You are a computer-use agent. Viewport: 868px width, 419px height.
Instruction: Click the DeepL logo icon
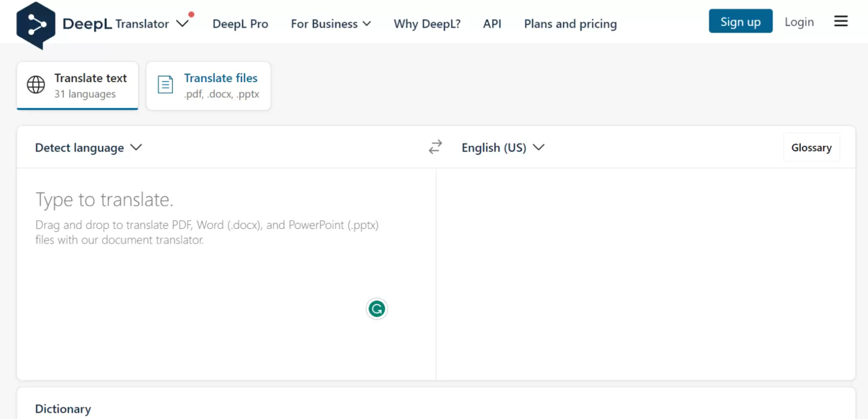click(36, 25)
